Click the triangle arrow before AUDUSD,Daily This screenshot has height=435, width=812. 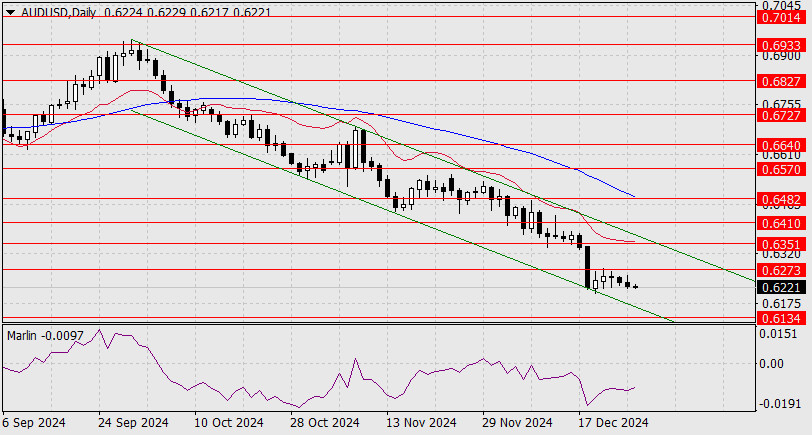[9, 10]
